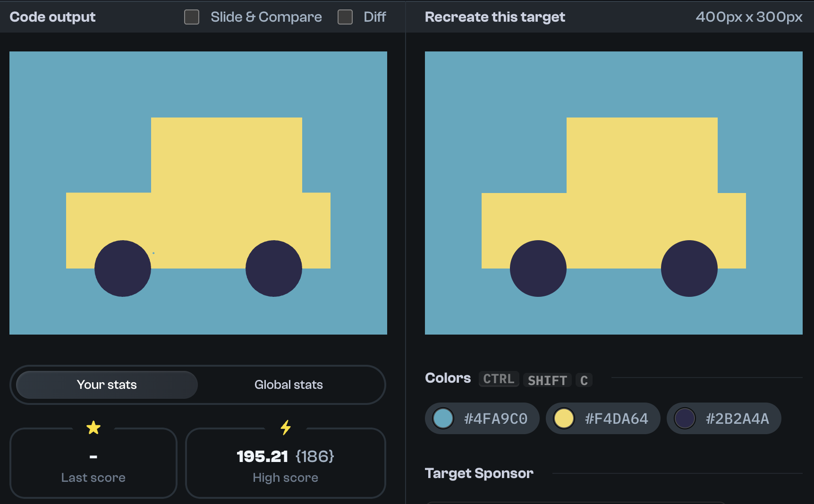Switch to the Your stats tab
This screenshot has width=814, height=504.
coord(107,385)
